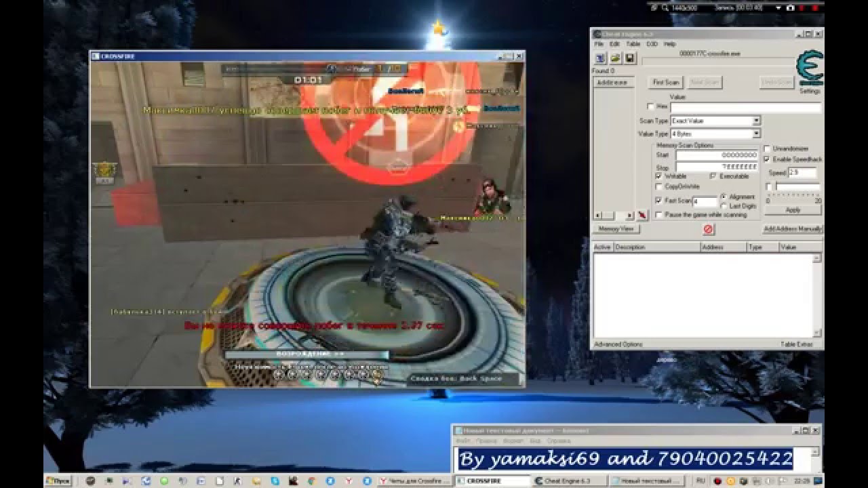Viewport: 868px width, 488px height.
Task: Select the Alignment radio button
Action: click(724, 197)
